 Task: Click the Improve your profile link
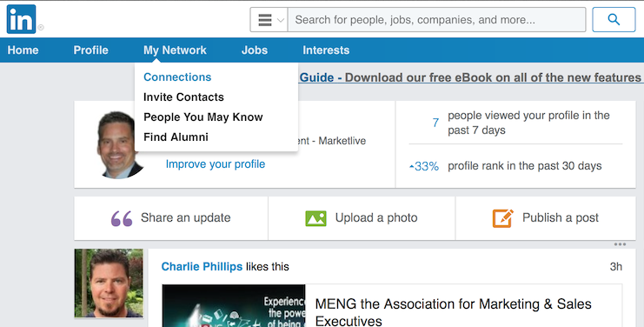[216, 163]
